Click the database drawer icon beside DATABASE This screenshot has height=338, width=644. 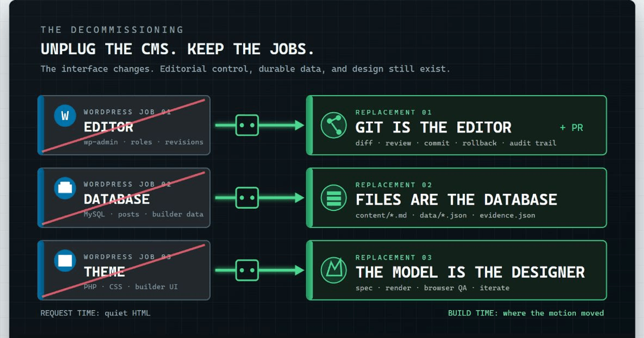click(65, 188)
